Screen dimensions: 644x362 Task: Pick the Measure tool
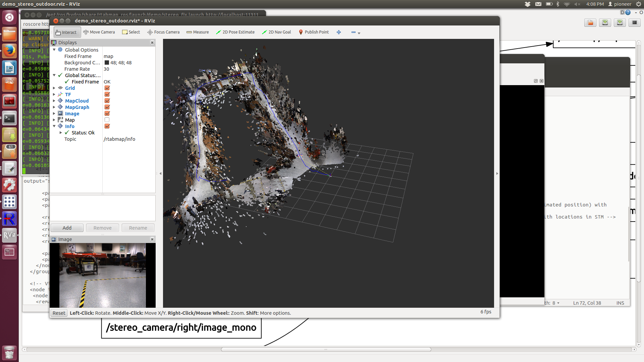click(198, 32)
